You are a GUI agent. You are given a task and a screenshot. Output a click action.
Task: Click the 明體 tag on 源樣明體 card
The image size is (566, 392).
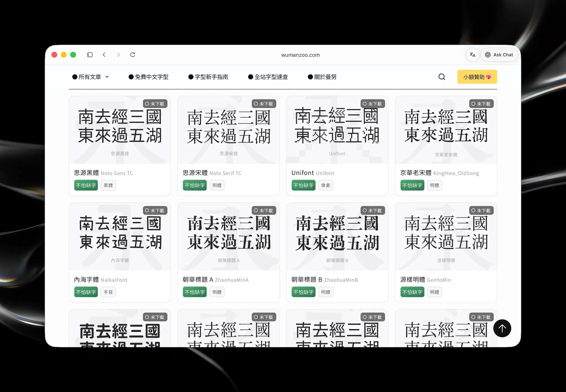(x=434, y=292)
